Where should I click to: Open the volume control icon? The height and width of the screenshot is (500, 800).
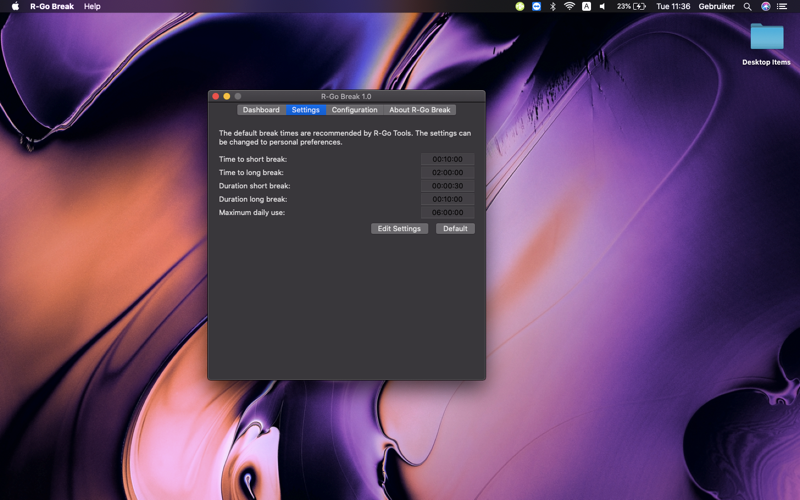603,7
